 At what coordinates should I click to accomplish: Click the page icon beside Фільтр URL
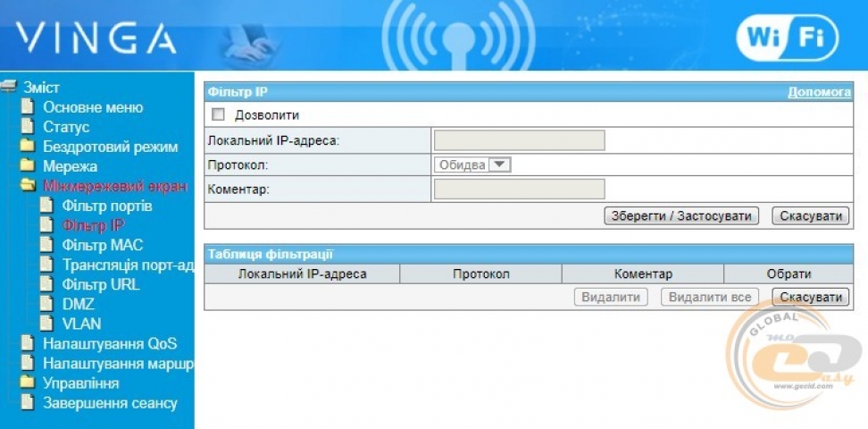47,284
